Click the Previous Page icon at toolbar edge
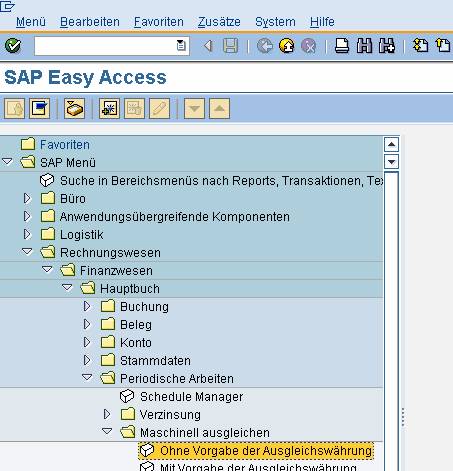 [443, 46]
